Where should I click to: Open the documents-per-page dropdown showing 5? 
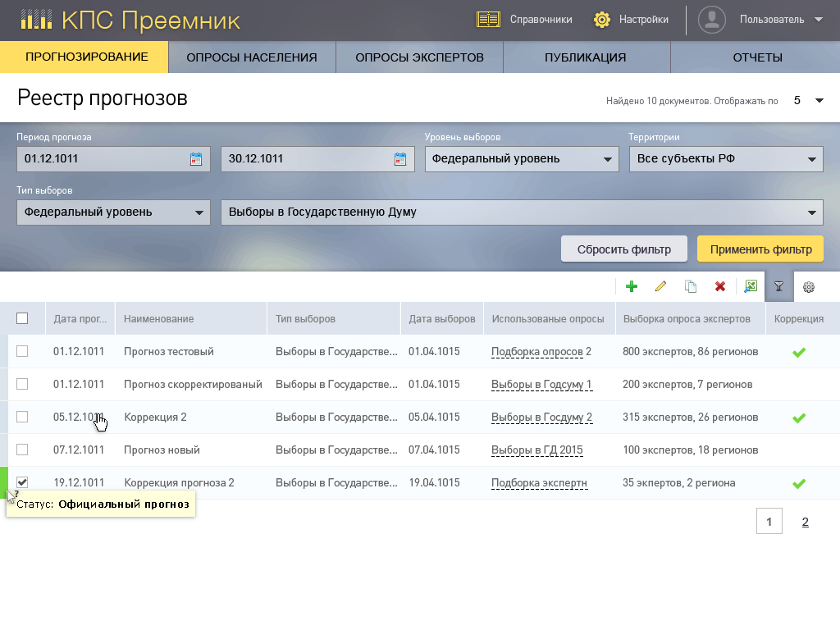808,101
